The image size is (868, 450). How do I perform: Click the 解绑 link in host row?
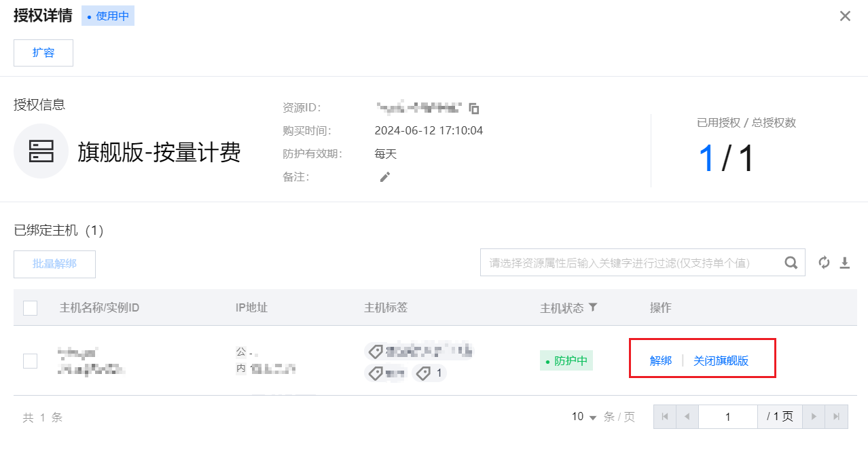coord(661,361)
